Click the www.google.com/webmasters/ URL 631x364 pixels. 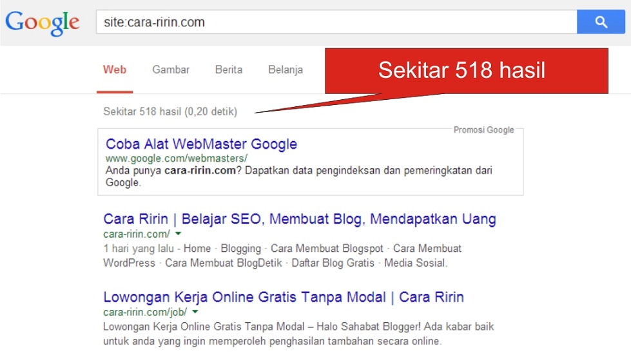[x=176, y=158]
